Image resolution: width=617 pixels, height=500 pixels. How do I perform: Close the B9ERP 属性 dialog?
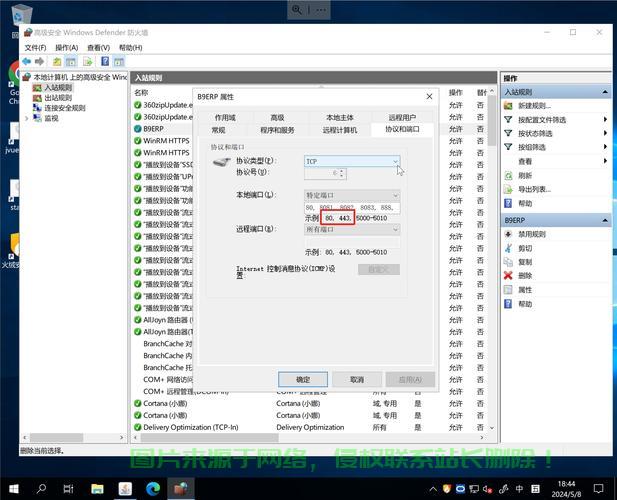pyautogui.click(x=429, y=96)
